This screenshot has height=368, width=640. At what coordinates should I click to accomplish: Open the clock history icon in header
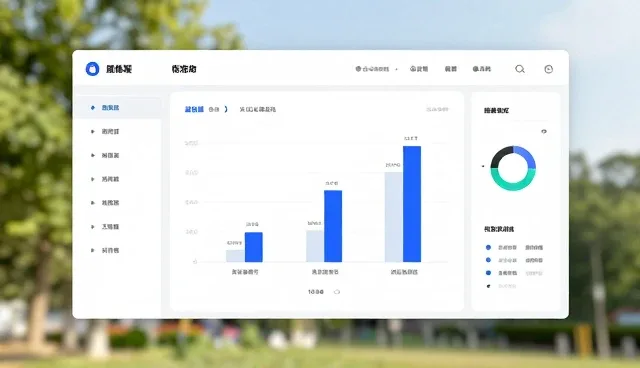point(549,69)
